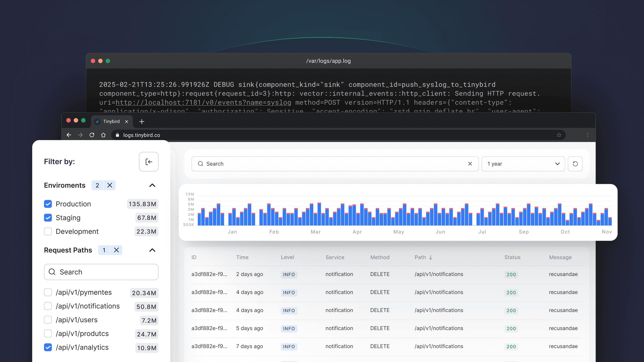Bookmark this page with star icon
644x362 pixels.
559,135
